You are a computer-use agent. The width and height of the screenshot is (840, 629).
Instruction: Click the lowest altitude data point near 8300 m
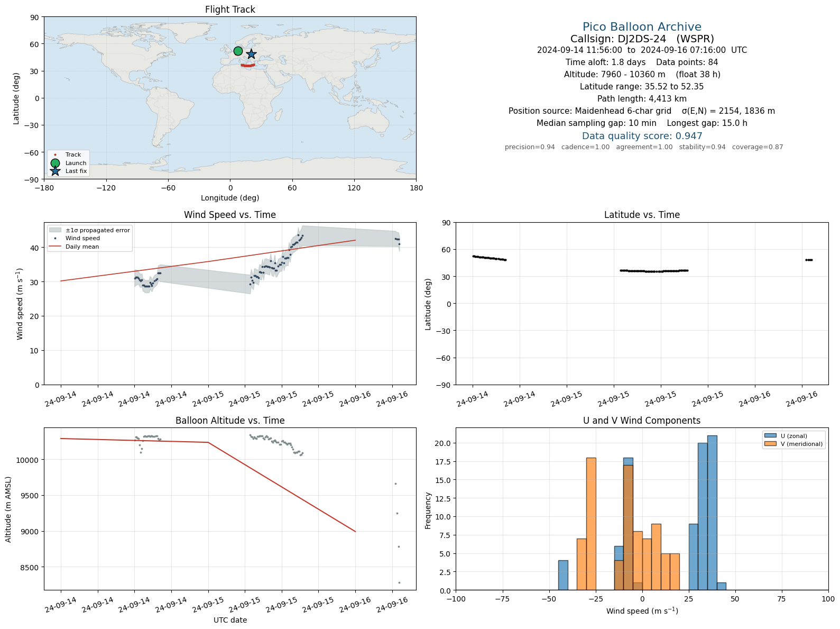(x=399, y=582)
